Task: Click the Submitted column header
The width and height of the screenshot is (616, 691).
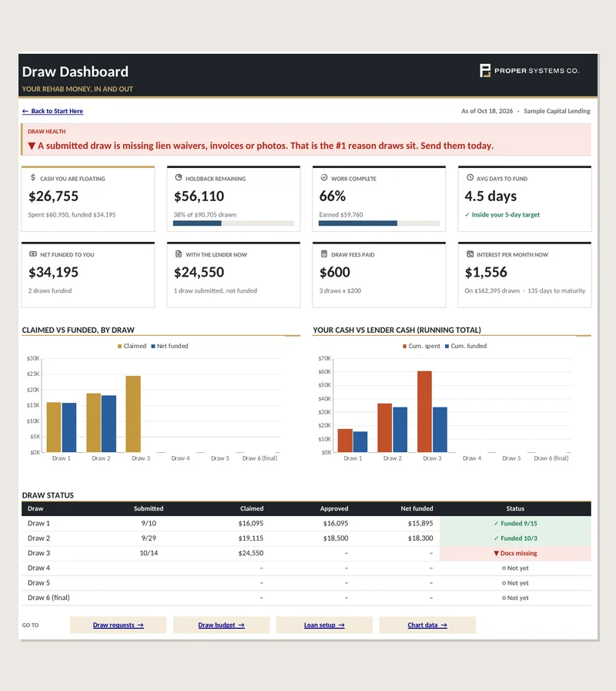Action: (149, 508)
